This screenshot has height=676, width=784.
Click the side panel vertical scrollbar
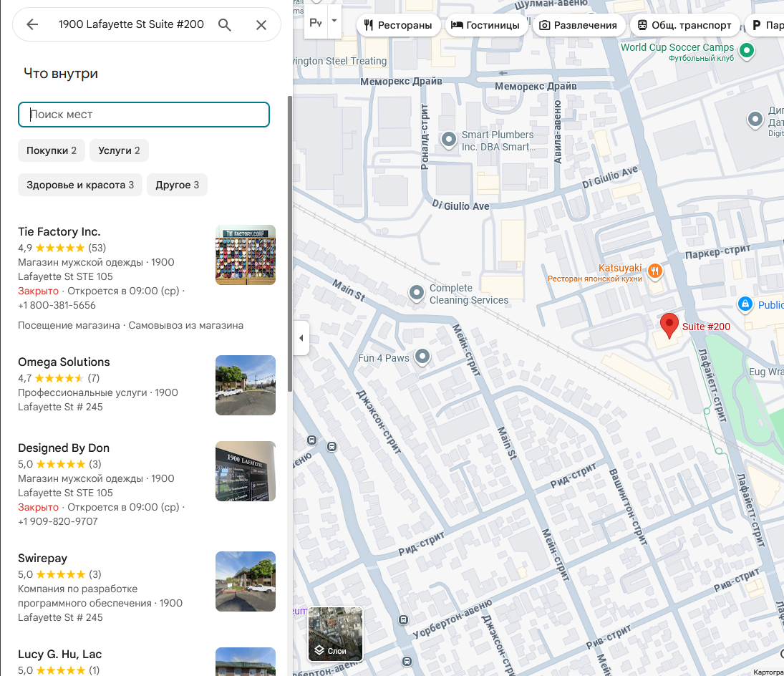(x=289, y=243)
